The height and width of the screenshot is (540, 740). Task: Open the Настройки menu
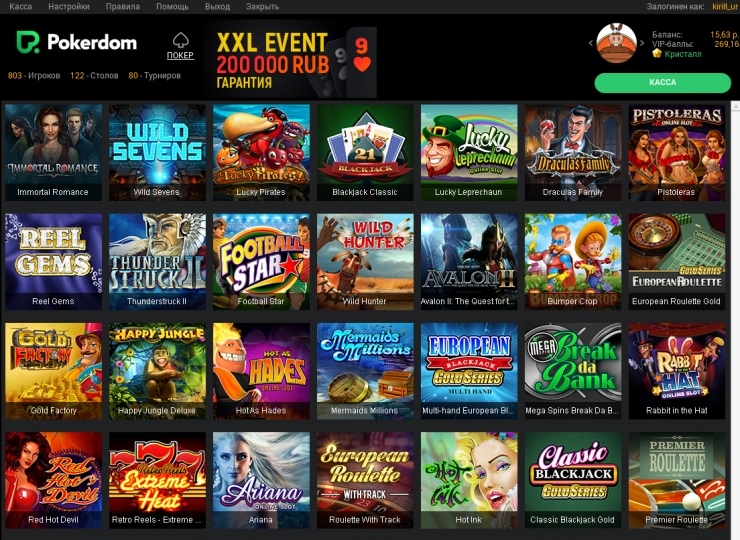pos(69,7)
